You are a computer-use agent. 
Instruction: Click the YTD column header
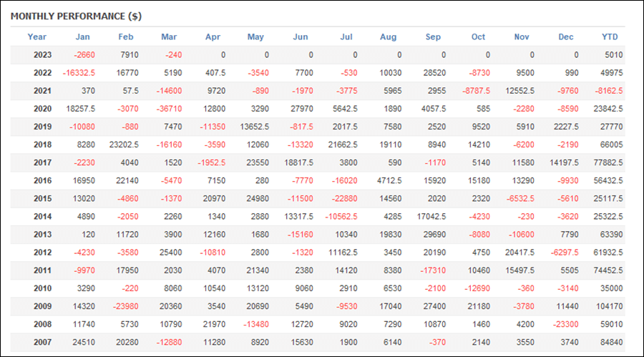(x=610, y=37)
